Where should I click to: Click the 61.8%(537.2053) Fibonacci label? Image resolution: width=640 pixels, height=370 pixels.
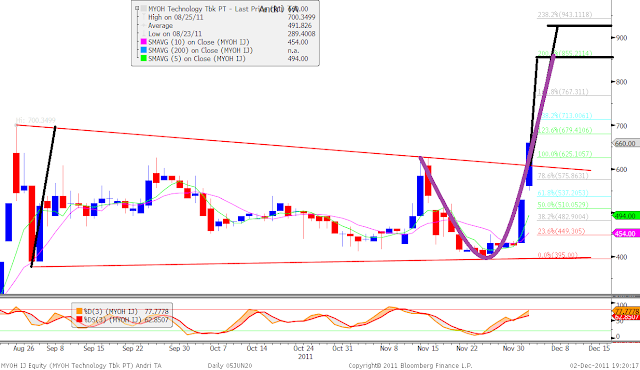(563, 193)
